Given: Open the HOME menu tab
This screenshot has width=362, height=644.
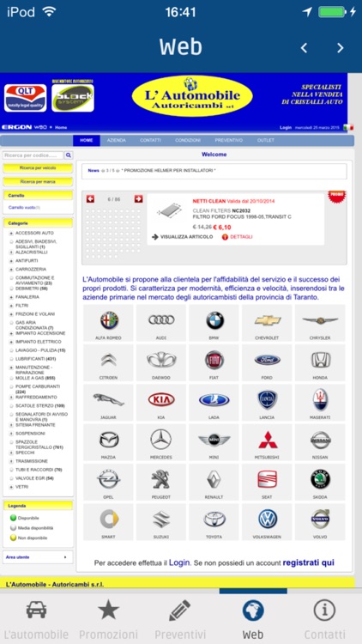Looking at the screenshot, I should pos(87,141).
